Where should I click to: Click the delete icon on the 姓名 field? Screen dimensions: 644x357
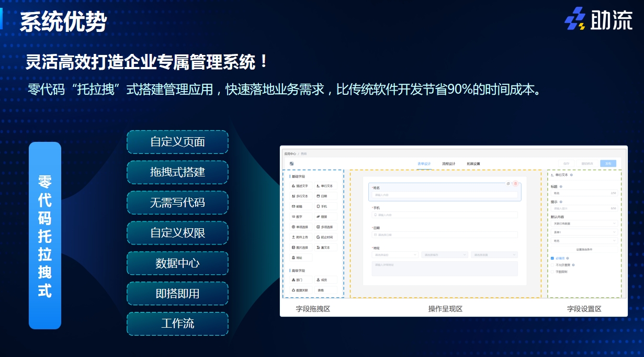click(515, 184)
